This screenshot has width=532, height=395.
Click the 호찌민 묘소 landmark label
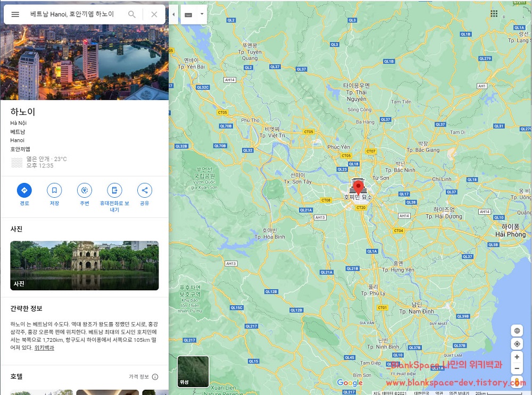(x=358, y=197)
